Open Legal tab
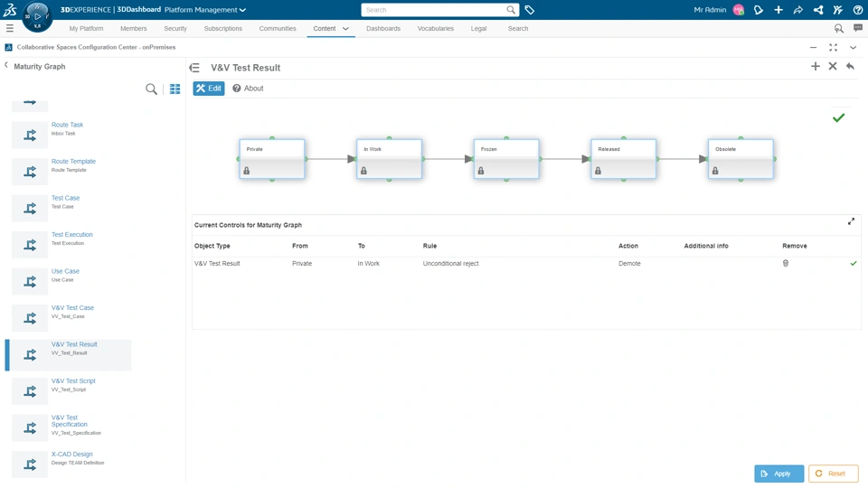 tap(478, 28)
